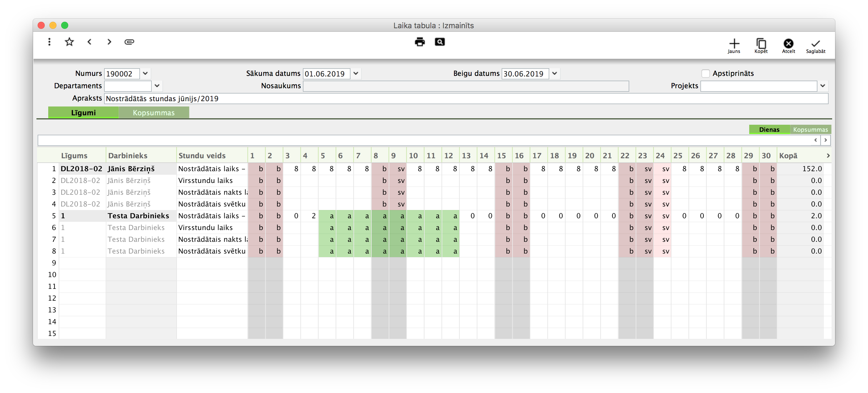
Task: Click the print preview magnifier icon
Action: pos(439,42)
